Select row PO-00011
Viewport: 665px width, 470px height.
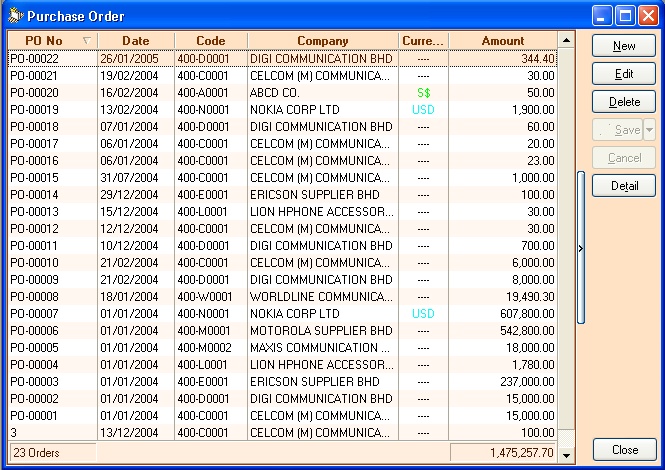[x=282, y=245]
